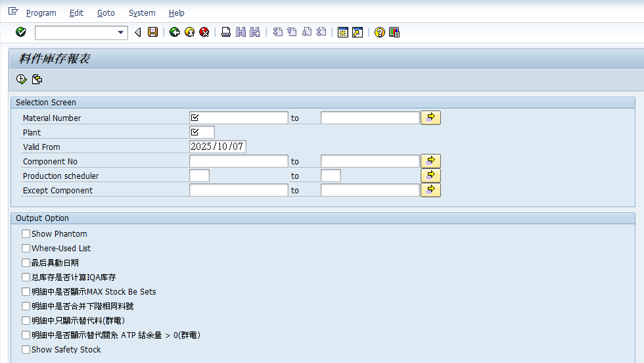Click the red Cancel icon
This screenshot has width=644, height=363.
coord(204,32)
